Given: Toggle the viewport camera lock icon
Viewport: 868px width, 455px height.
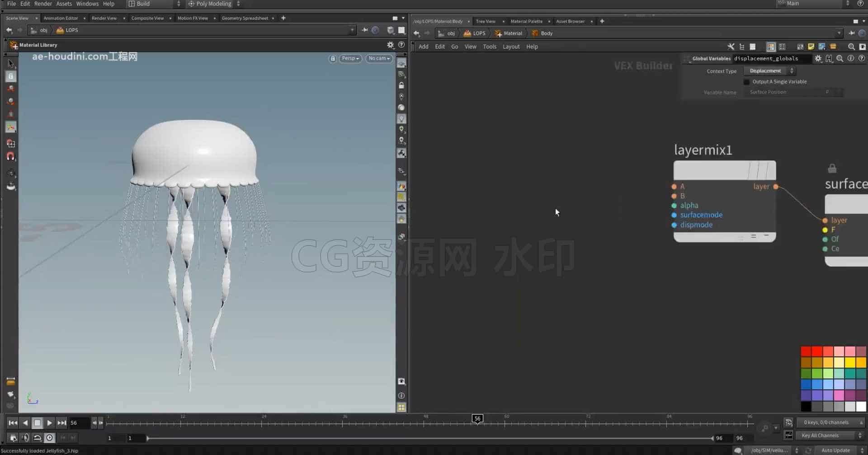Looking at the screenshot, I should pyautogui.click(x=333, y=59).
